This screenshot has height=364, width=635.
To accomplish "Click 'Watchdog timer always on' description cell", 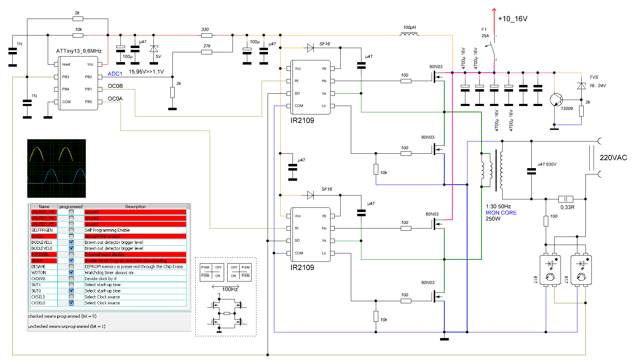I will pyautogui.click(x=136, y=272).
